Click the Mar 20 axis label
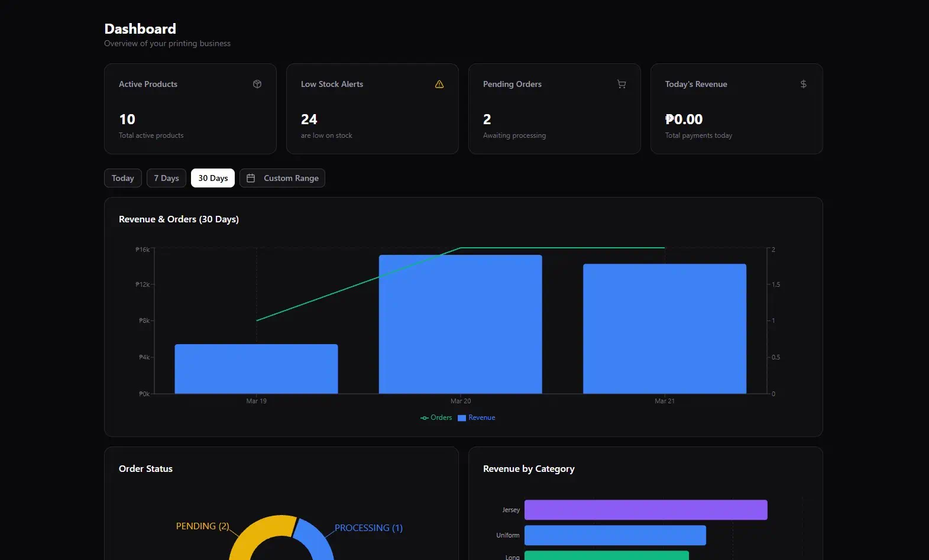The image size is (929, 560). tap(461, 401)
